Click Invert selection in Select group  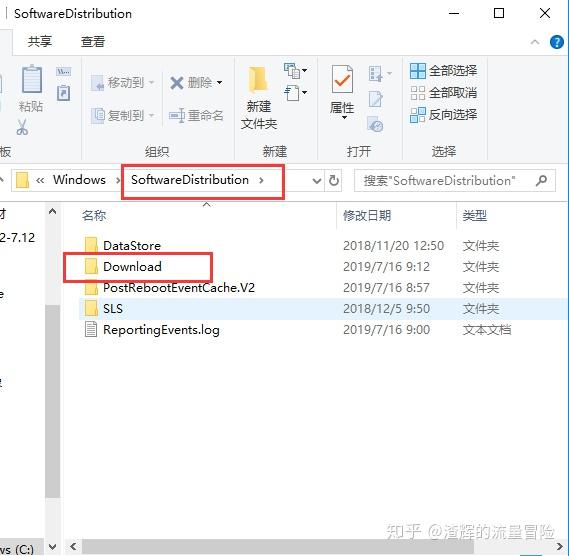[443, 115]
